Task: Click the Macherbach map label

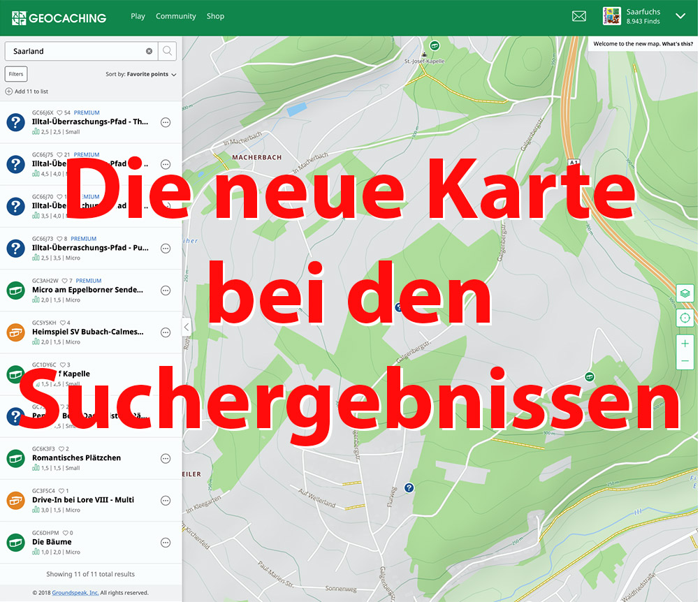Action: (x=256, y=157)
